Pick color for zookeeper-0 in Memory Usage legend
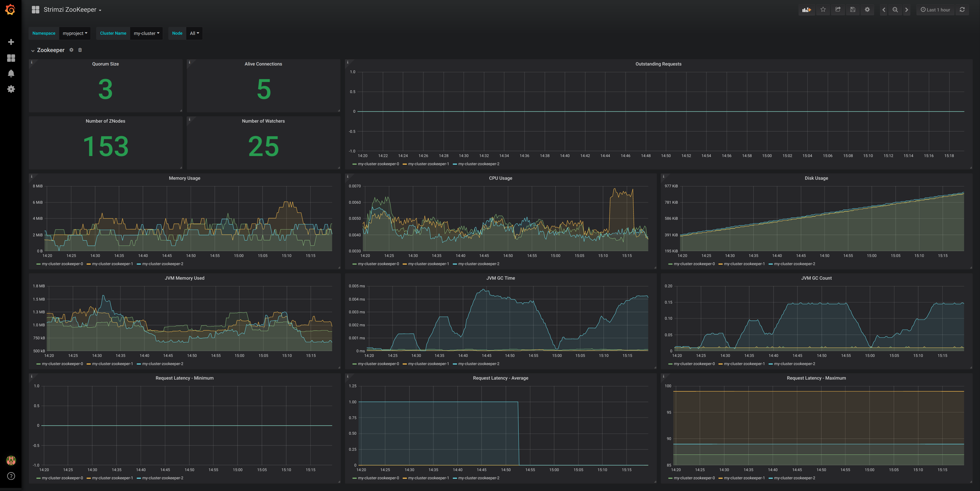Viewport: 980px width, 491px height. pos(39,265)
